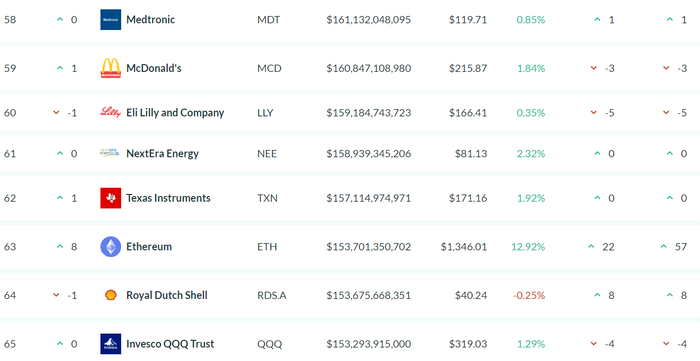700x361 pixels.
Task: Click the Medtronic logo icon
Action: tap(110, 20)
